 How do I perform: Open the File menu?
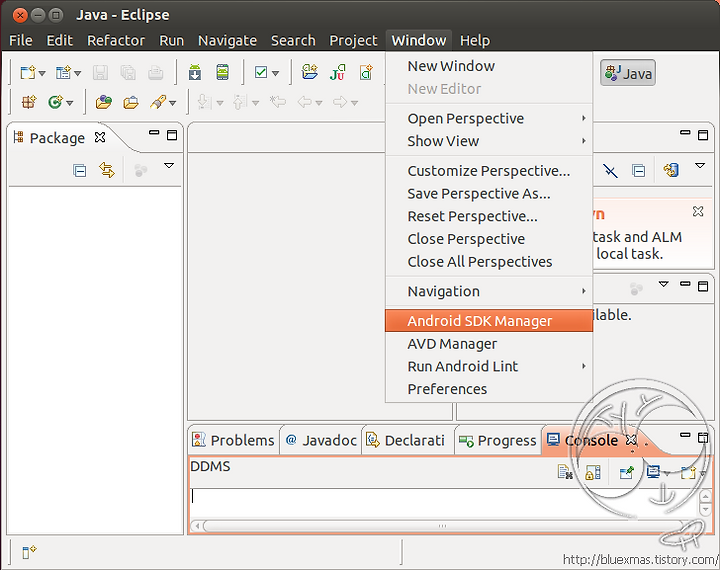(21, 40)
